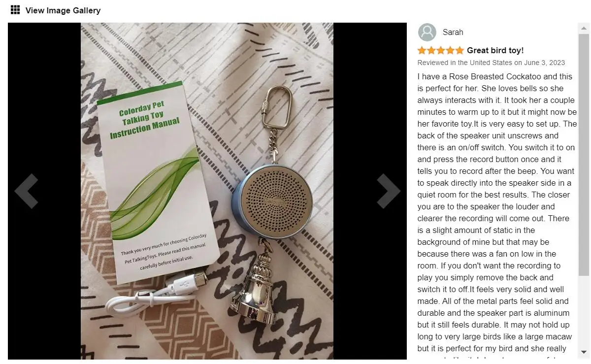The height and width of the screenshot is (364, 591).
Task: Click the third orange rating star
Action: tap(441, 50)
